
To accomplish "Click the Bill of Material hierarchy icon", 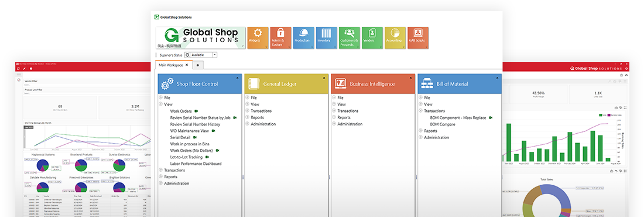I will pyautogui.click(x=427, y=84).
